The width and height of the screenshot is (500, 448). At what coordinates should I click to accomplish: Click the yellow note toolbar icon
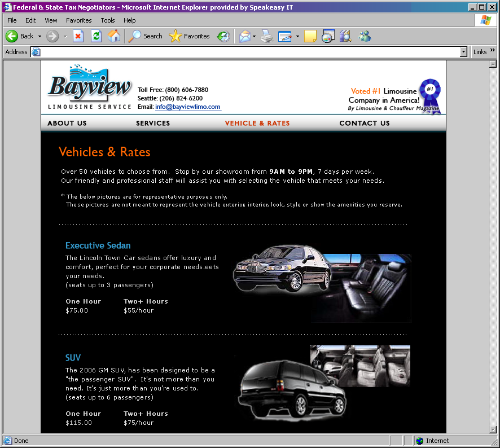click(310, 36)
